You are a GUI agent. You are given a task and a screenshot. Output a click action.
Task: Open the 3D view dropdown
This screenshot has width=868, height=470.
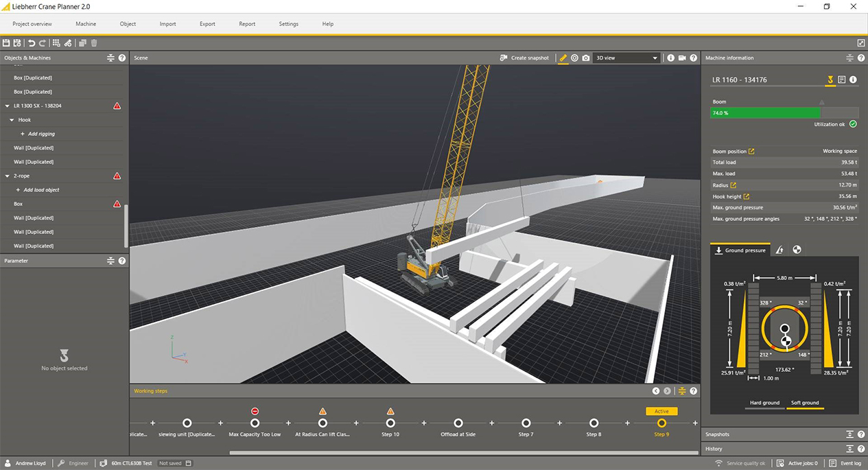pos(626,58)
